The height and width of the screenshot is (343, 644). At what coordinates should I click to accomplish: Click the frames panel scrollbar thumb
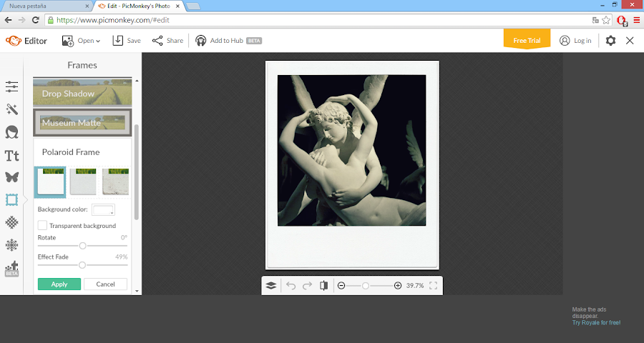click(x=137, y=172)
